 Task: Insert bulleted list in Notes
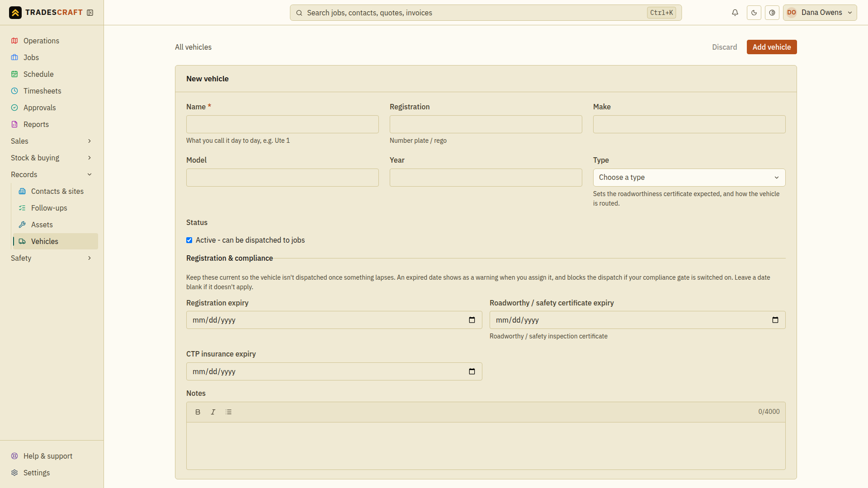228,412
